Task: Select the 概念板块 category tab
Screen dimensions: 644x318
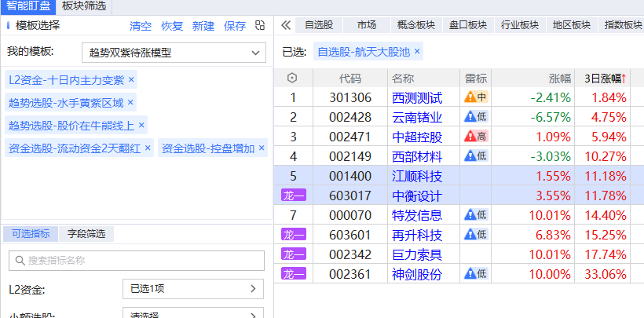Action: click(415, 25)
